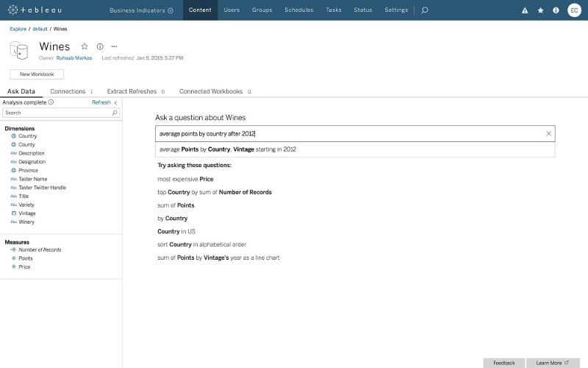Image resolution: width=588 pixels, height=368 pixels.
Task: Open the alerts warning icon in header
Action: pyautogui.click(x=525, y=10)
